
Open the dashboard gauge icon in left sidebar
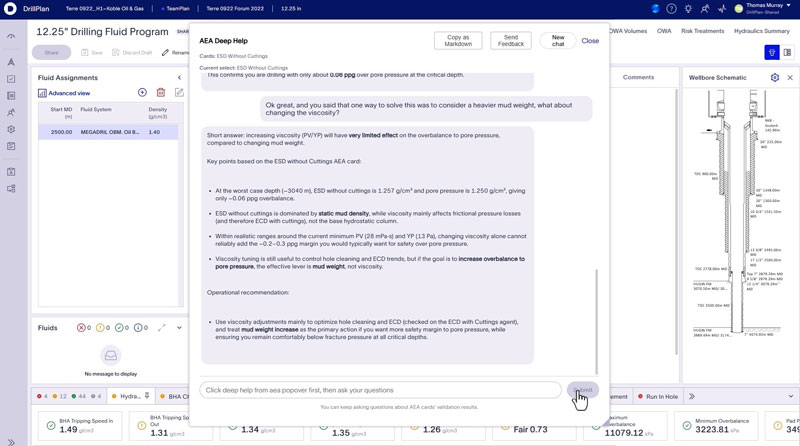point(11,37)
